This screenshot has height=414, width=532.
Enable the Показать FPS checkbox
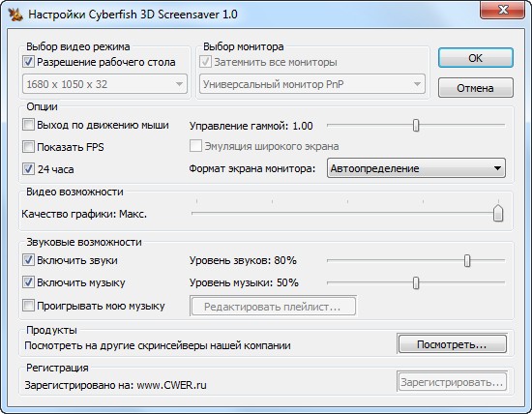[28, 147]
